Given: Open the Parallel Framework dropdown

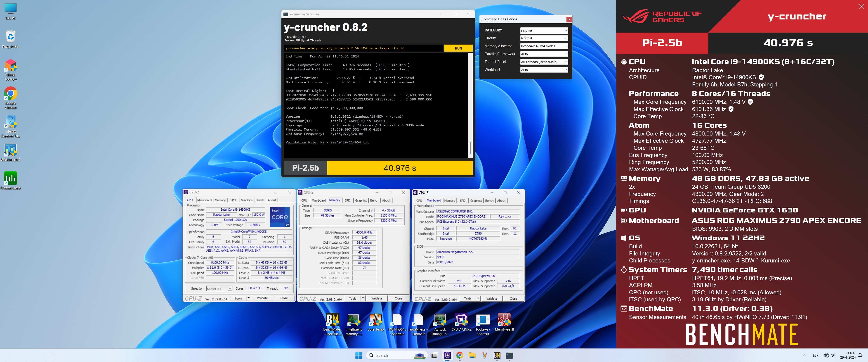Looking at the screenshot, I should click(544, 54).
